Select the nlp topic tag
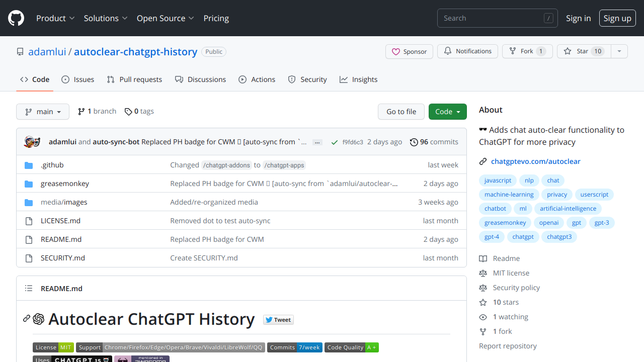Viewport: 644px width, 362px height. coord(529,180)
